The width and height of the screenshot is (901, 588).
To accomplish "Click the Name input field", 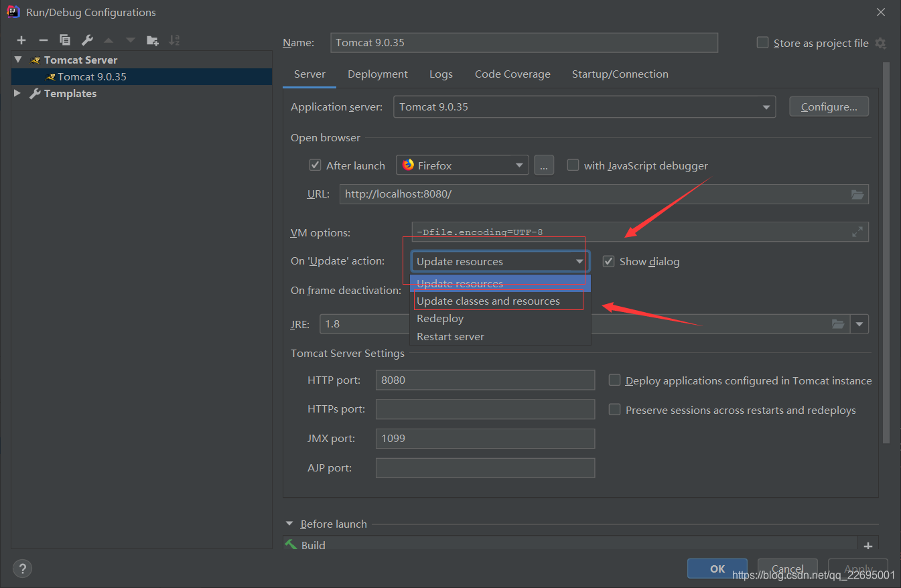I will click(x=525, y=42).
